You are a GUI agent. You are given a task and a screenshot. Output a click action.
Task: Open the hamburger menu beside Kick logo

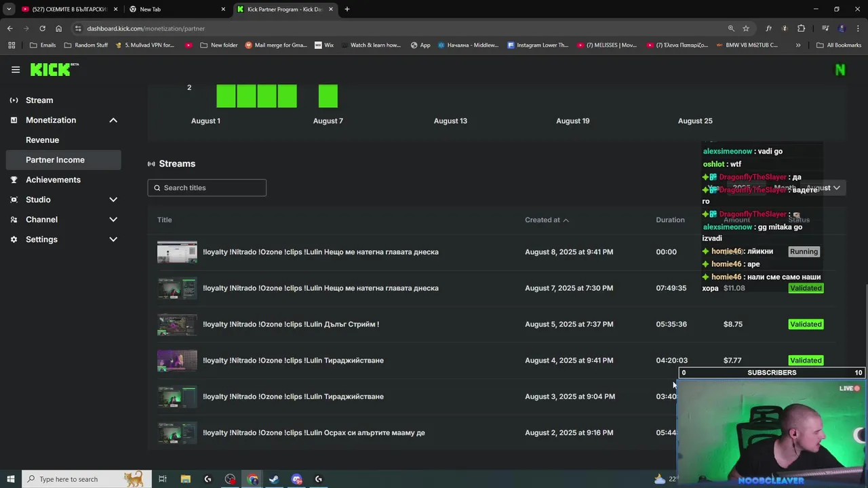16,69
